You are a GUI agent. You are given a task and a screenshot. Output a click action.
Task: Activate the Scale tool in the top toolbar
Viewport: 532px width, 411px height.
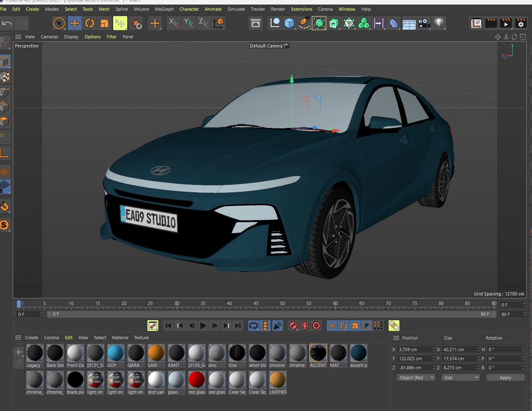[104, 24]
